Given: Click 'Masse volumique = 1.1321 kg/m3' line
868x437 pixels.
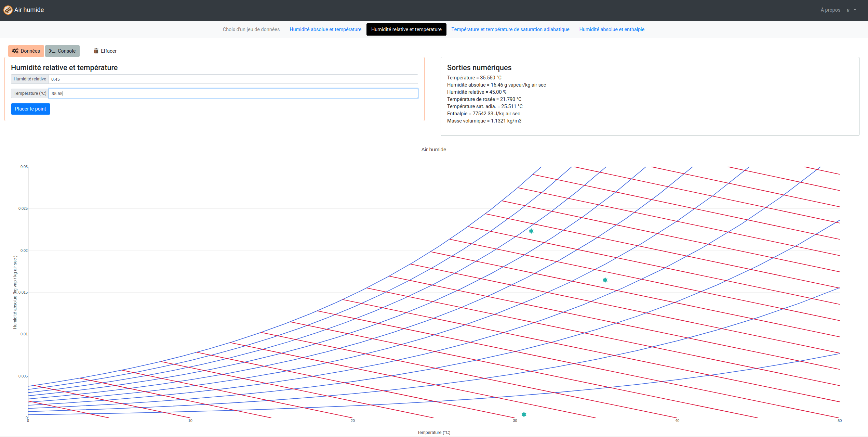Looking at the screenshot, I should 484,121.
